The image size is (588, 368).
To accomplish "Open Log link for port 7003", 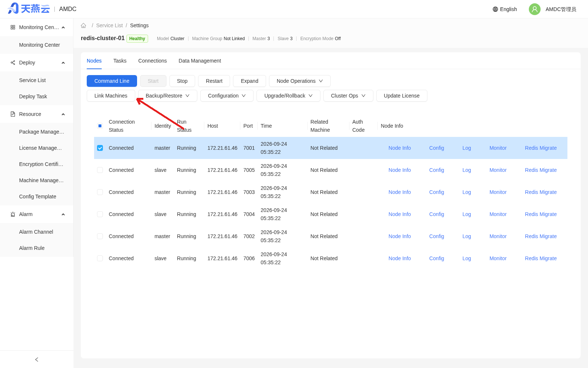I will pos(467,192).
